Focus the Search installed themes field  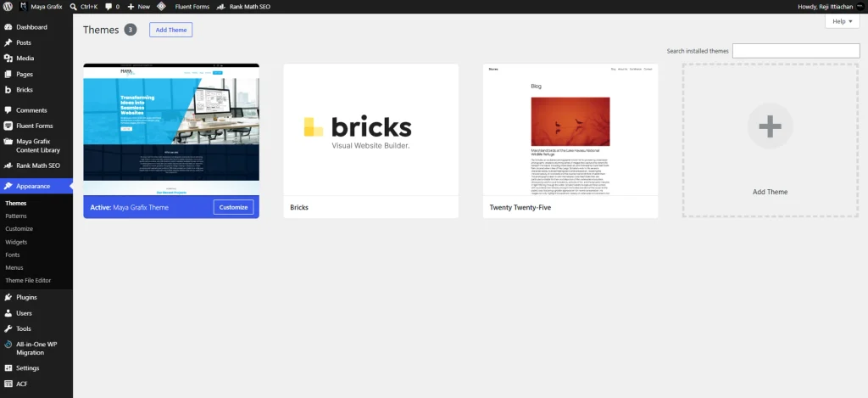point(796,51)
